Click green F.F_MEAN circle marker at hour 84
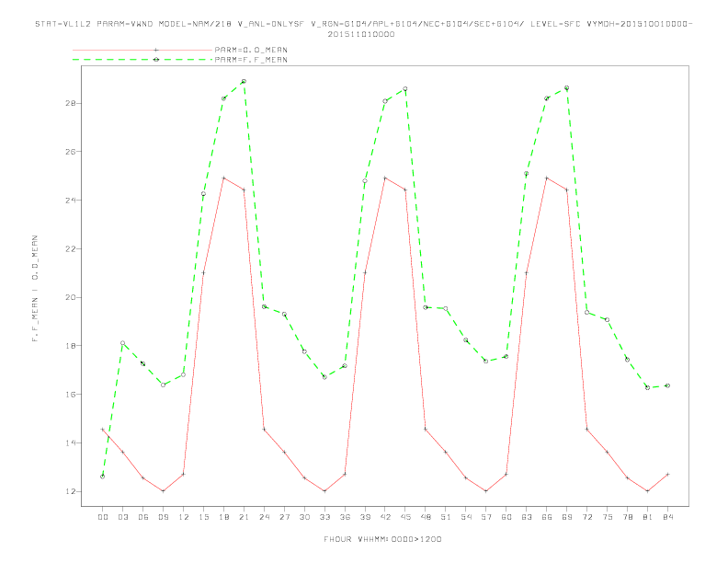Screen dimensions: 728x563 click(x=667, y=385)
